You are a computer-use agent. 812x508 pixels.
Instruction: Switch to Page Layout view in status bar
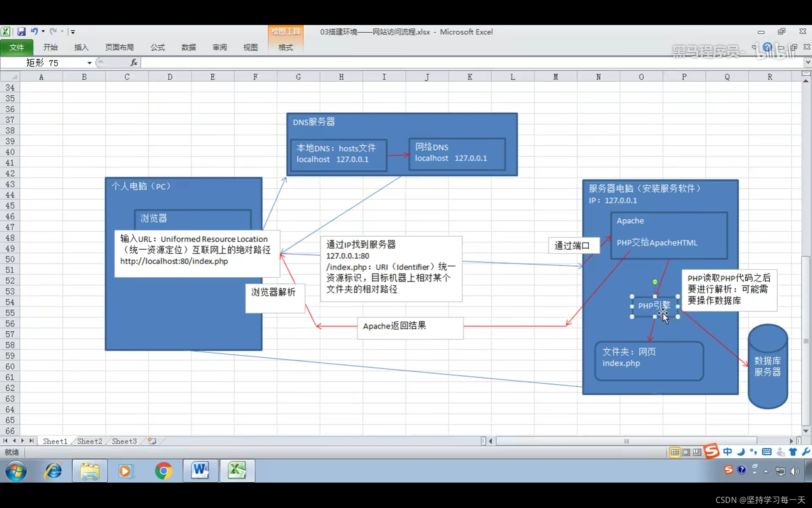[686, 452]
